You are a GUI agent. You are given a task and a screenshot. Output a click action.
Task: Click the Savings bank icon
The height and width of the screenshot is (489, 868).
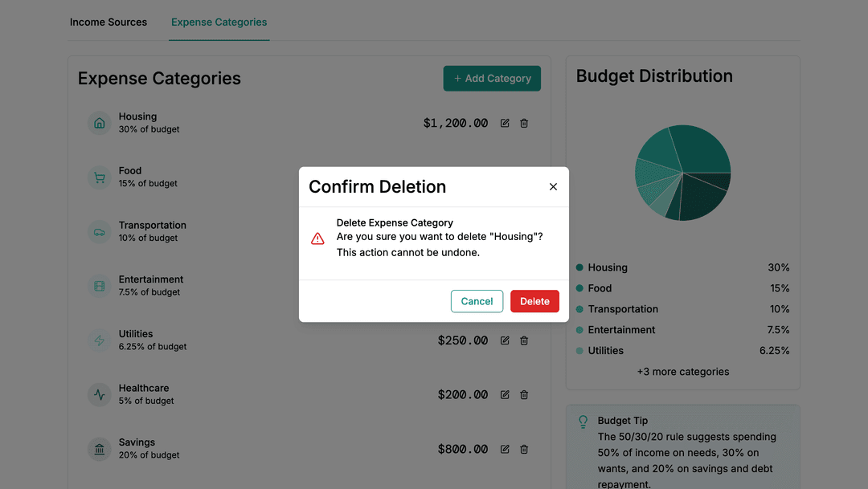(99, 449)
